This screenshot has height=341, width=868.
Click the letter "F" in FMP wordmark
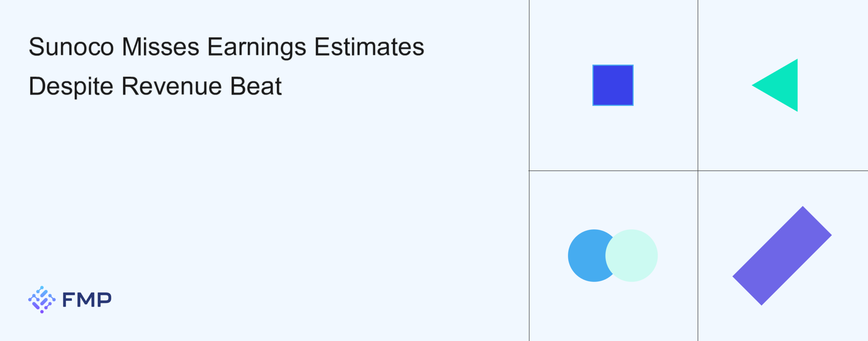[69, 300]
